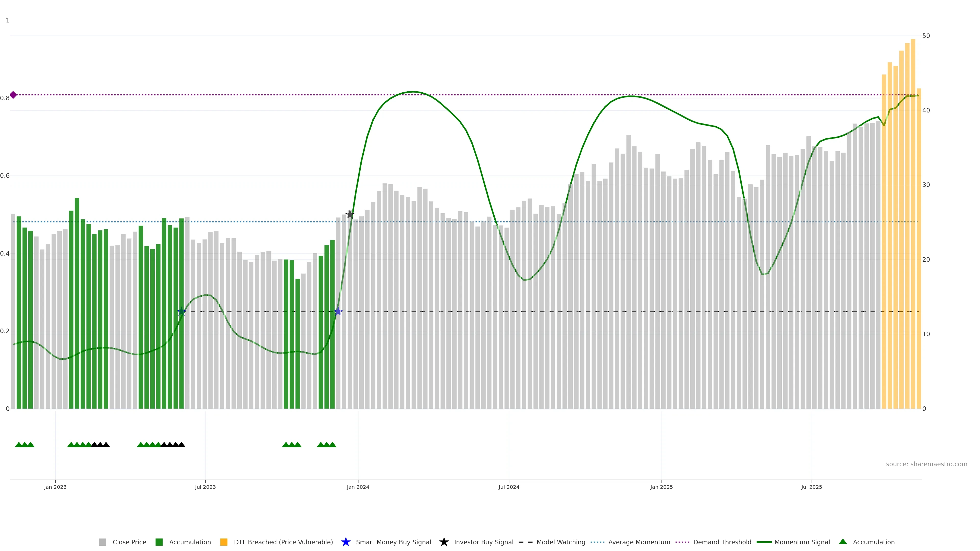Image resolution: width=980 pixels, height=551 pixels.
Task: Click the Jul 2024 axis label
Action: coord(509,487)
